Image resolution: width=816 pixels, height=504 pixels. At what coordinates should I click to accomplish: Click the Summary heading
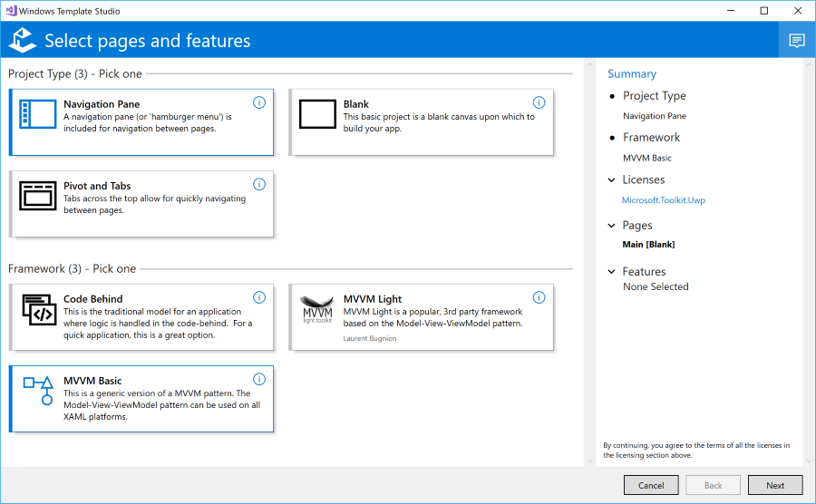[x=632, y=73]
